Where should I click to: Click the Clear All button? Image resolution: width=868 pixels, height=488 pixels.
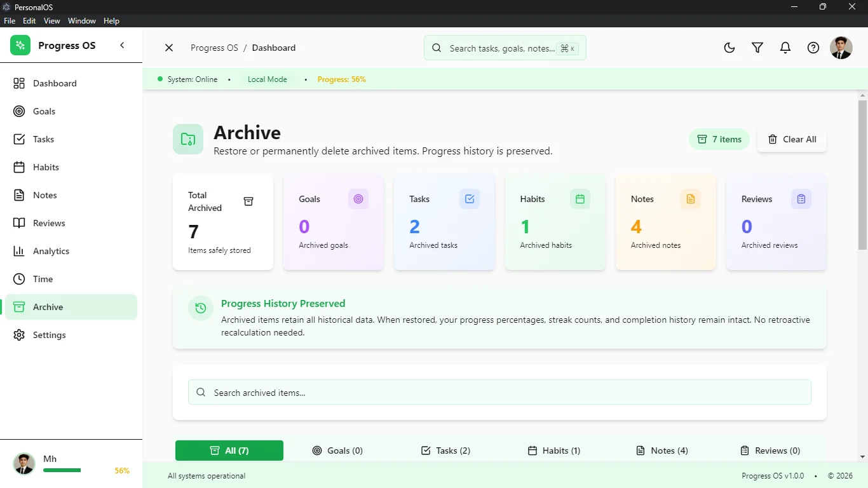coord(792,139)
